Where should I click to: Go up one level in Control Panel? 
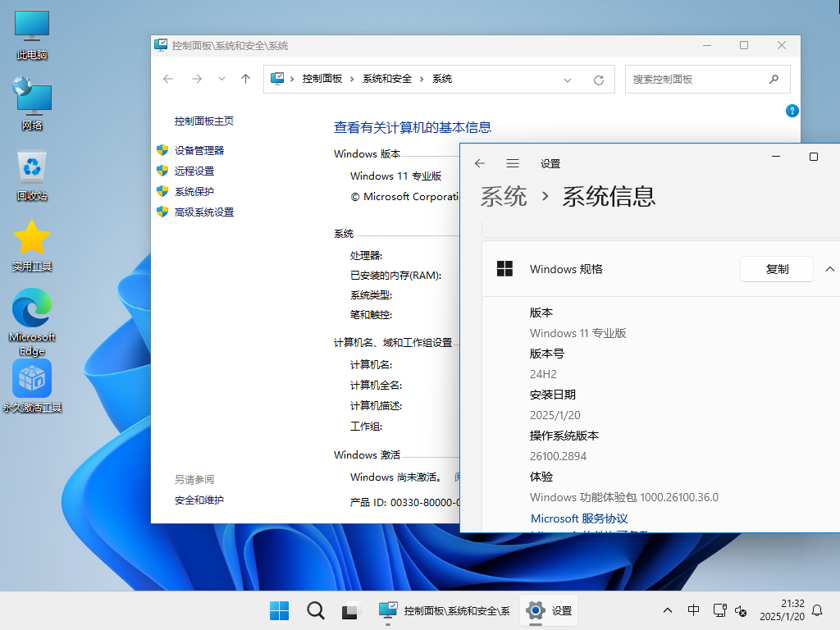246,80
